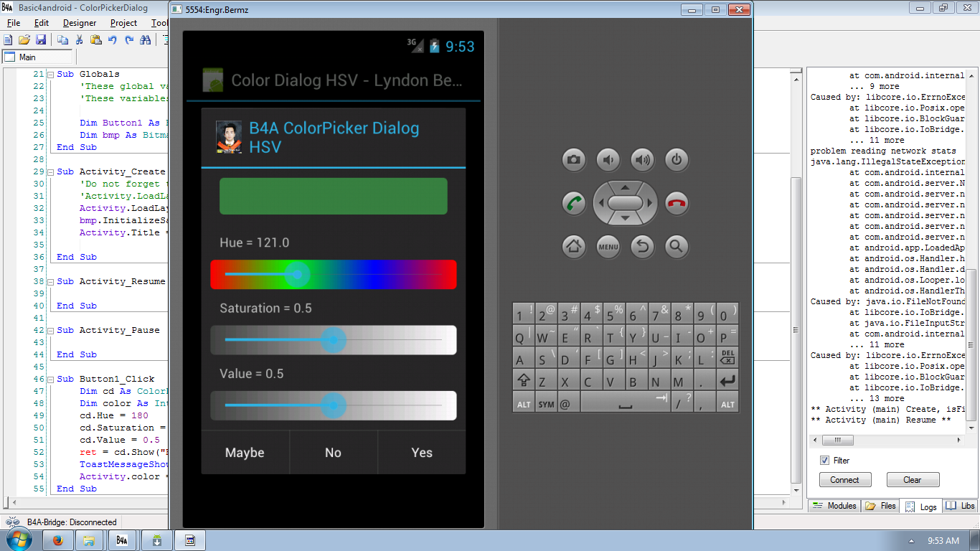This screenshot has height=551, width=980.
Task: Collapse the Sub Button1_Click block
Action: (50, 379)
